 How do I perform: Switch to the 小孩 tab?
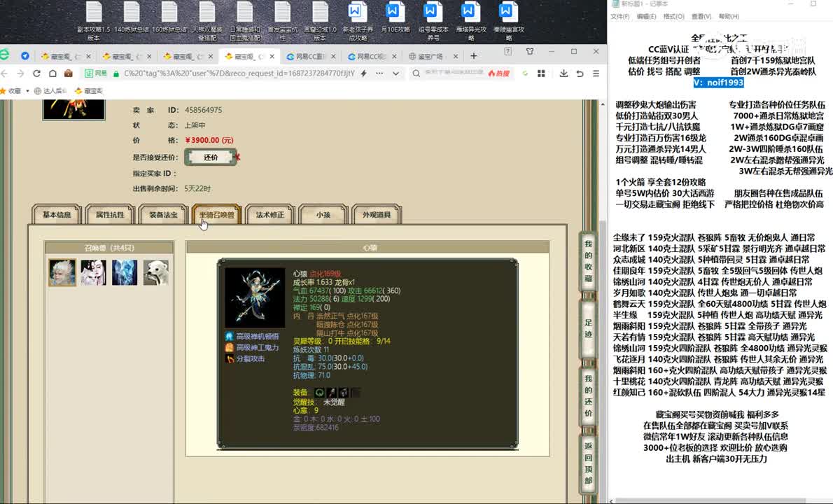tap(323, 215)
